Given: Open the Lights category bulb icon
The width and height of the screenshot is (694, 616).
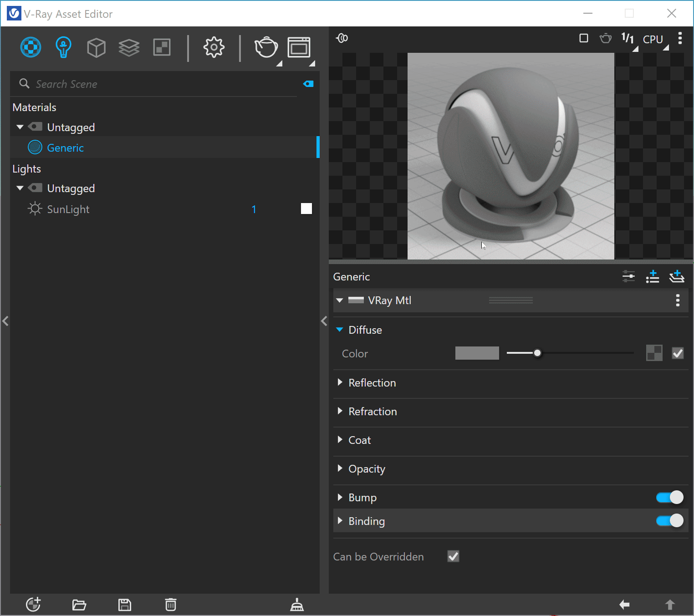Looking at the screenshot, I should 63,47.
